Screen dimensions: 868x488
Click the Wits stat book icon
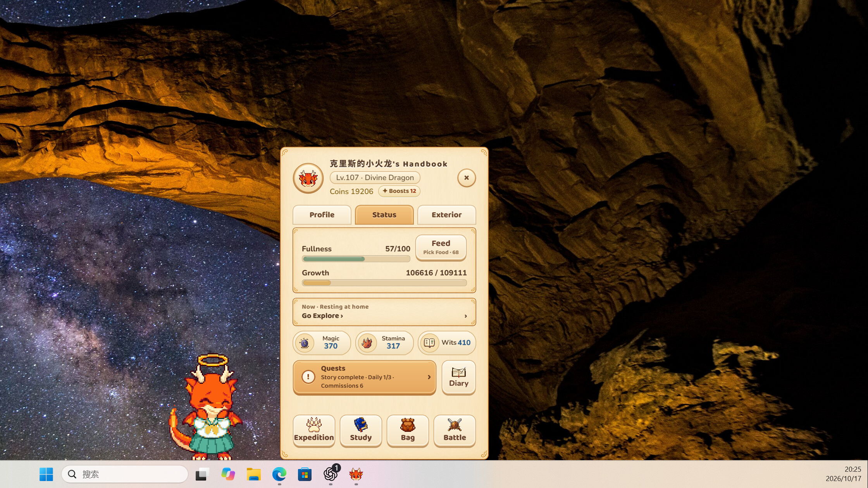(429, 343)
